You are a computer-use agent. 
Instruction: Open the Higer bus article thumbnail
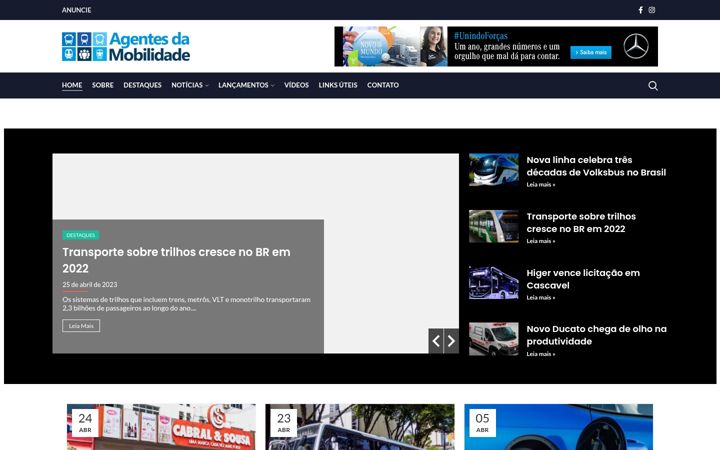(494, 282)
